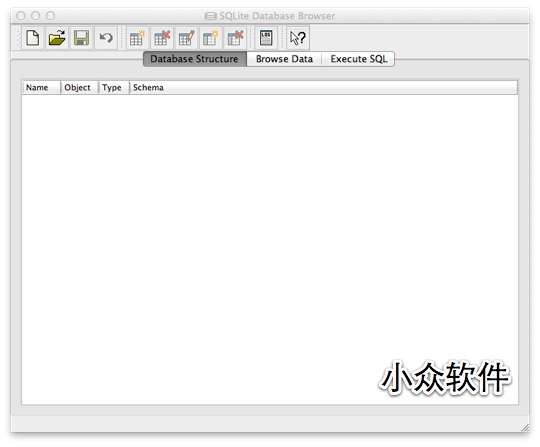Click the Modify Table icon with pencil
Screen dimensions: 540x447
point(186,38)
